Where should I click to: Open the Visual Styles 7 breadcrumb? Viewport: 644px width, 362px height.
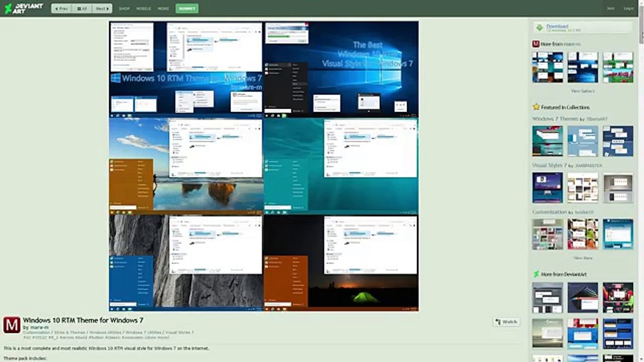[180, 332]
